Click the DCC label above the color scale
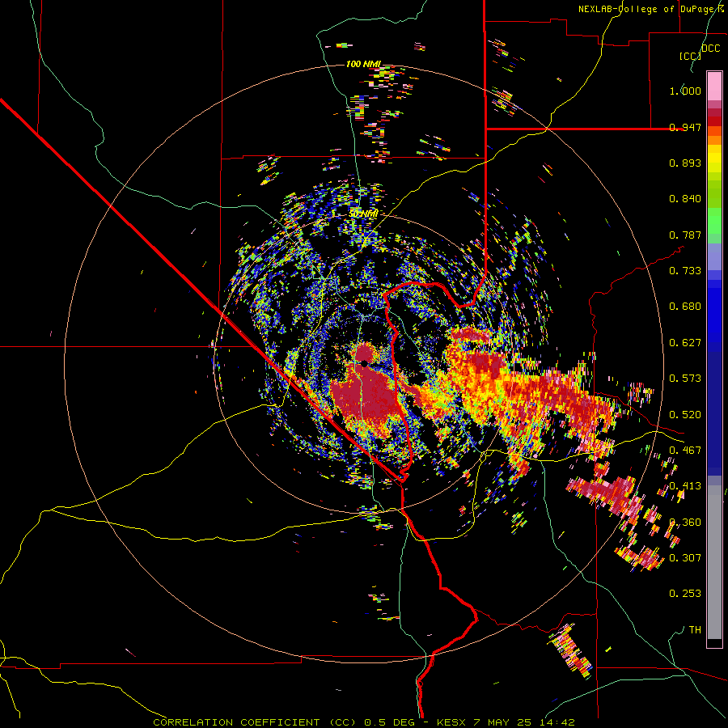This screenshot has width=728, height=728. coord(710,49)
